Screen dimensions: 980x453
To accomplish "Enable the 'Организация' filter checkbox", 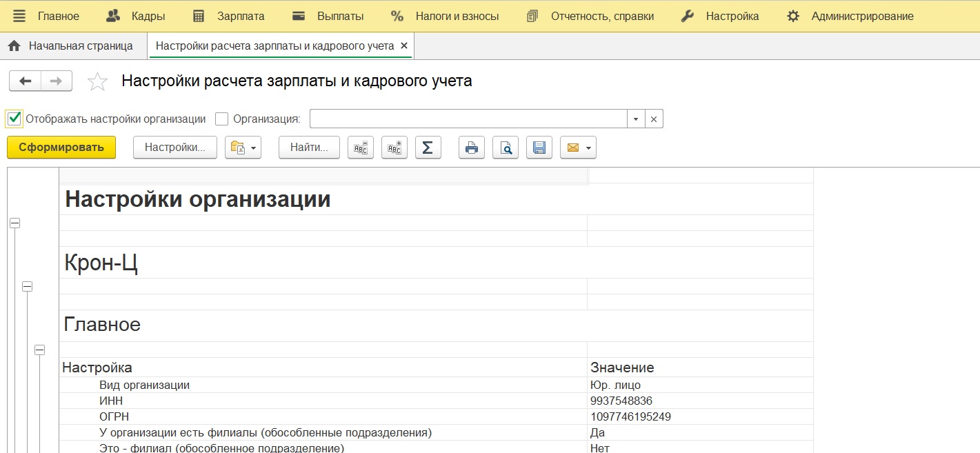I will click(x=221, y=119).
